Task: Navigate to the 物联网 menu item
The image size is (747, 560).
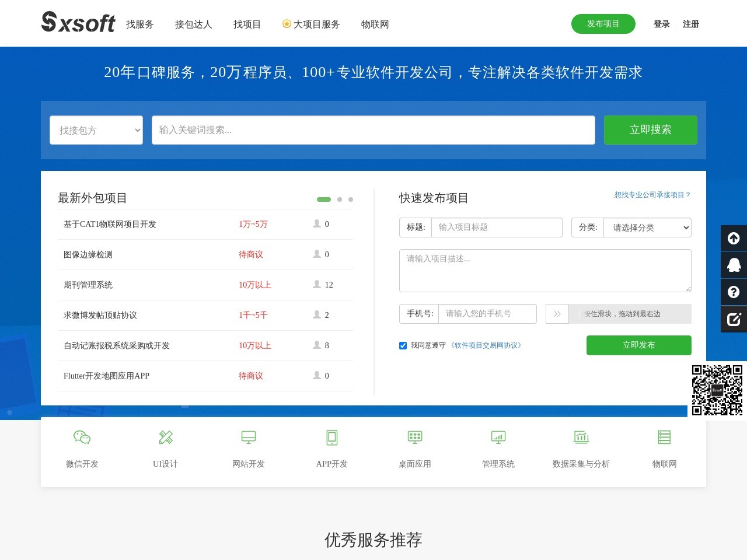Action: (374, 24)
